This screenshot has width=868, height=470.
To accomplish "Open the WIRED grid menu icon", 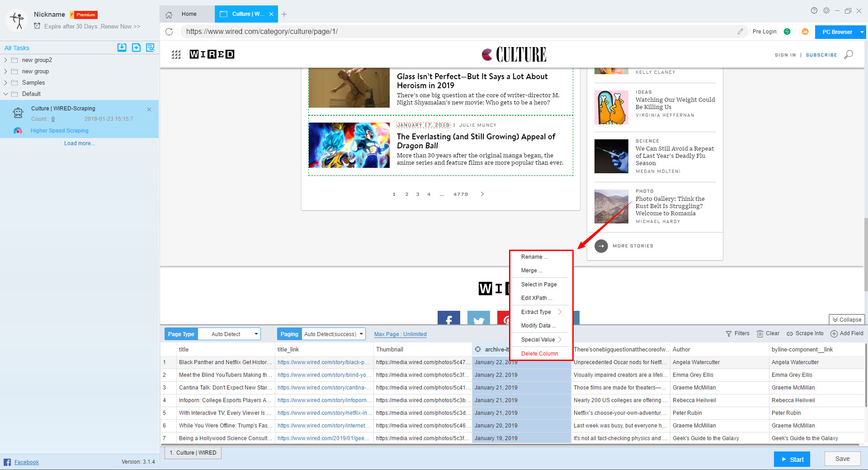I will 176,55.
